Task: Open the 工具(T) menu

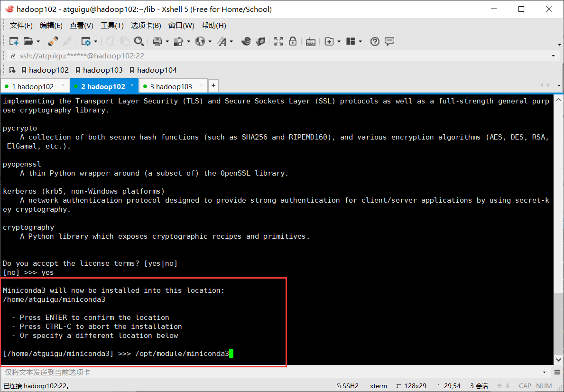Action: (x=112, y=26)
